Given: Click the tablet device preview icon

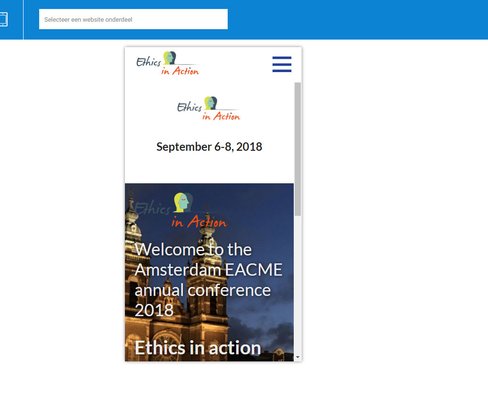Looking at the screenshot, I should [x=3, y=19].
